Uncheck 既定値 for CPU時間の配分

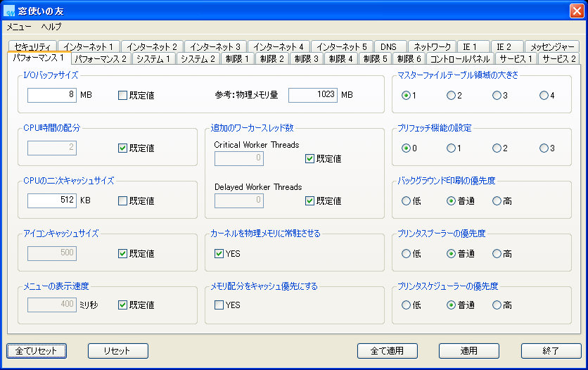pyautogui.click(x=123, y=148)
